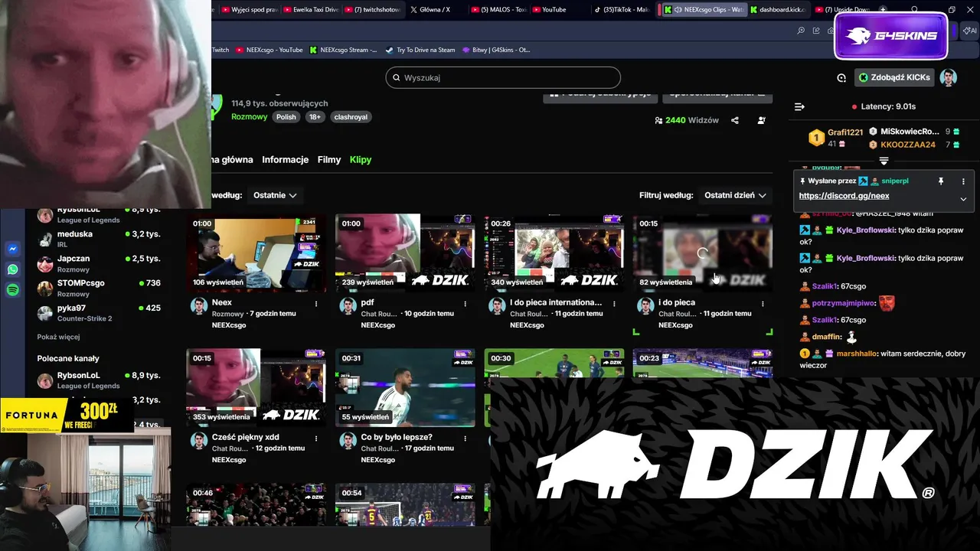Open options for 'Cześć piękny xdd' clip

316,439
